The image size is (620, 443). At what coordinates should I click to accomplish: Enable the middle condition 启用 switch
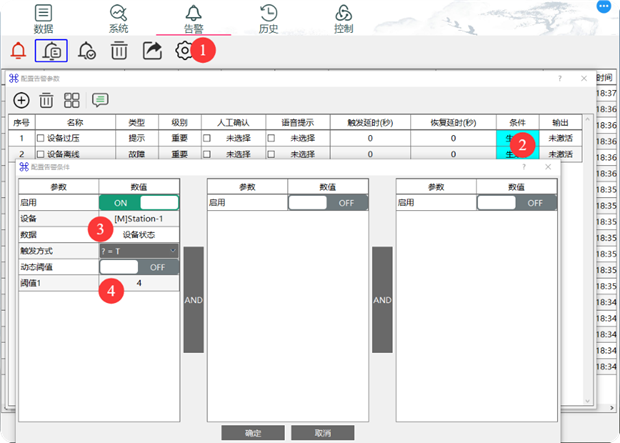point(328,203)
